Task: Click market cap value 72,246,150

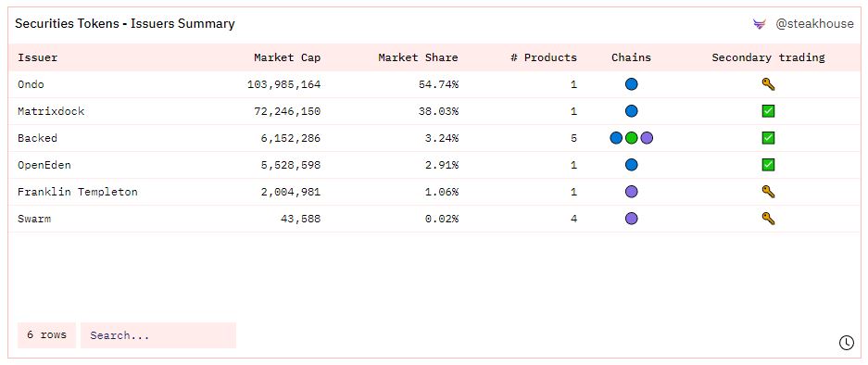Action: click(x=287, y=111)
